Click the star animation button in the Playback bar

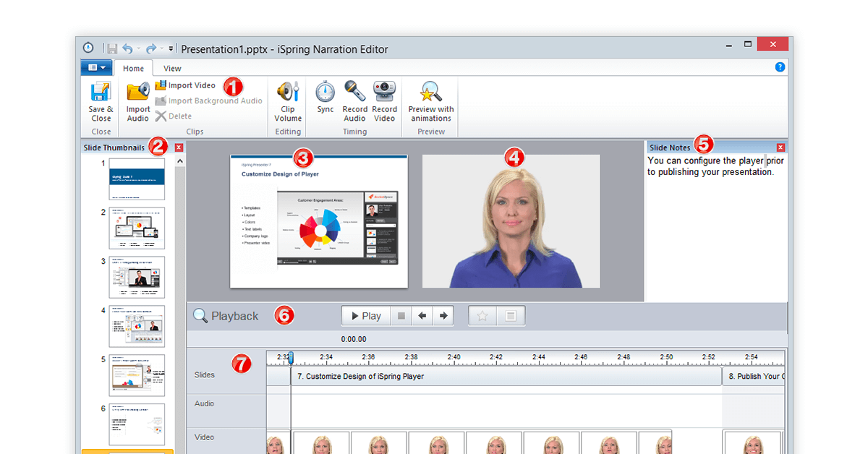coord(482,316)
